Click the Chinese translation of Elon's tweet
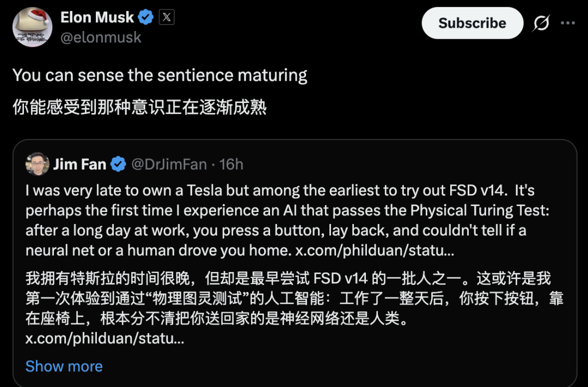Viewport: 588px width, 387px height. point(139,107)
